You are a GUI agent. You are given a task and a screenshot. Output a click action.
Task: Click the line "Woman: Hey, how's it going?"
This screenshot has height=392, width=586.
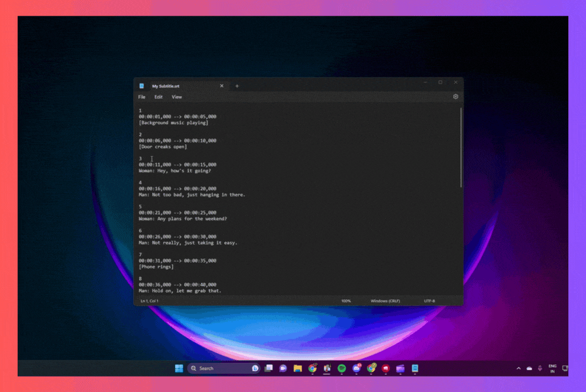click(175, 171)
